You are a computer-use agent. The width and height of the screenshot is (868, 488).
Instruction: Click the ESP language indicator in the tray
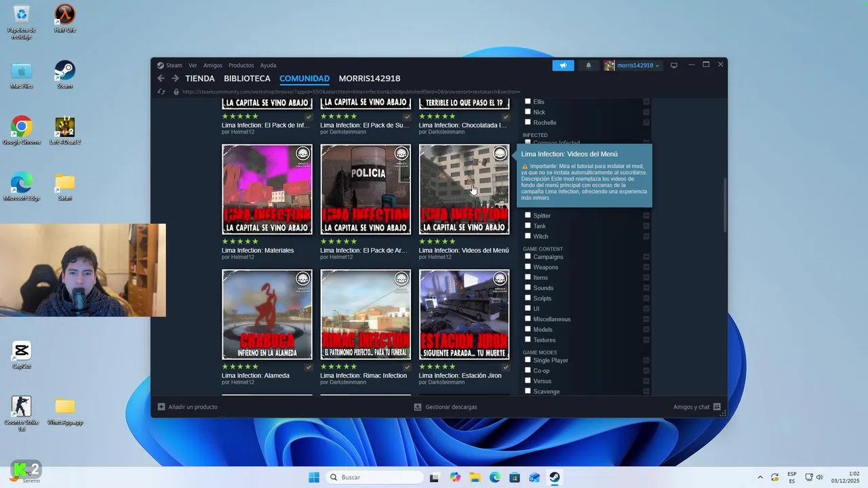(792, 477)
